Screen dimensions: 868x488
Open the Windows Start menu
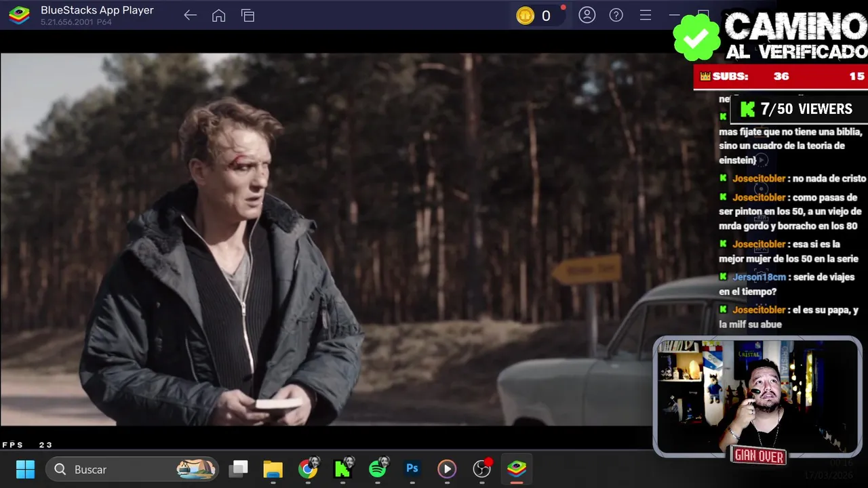click(25, 469)
